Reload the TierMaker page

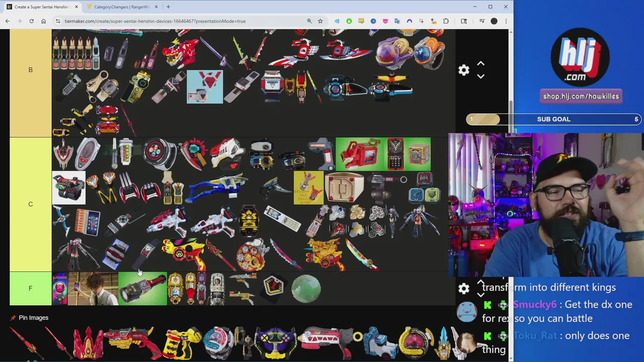point(31,21)
